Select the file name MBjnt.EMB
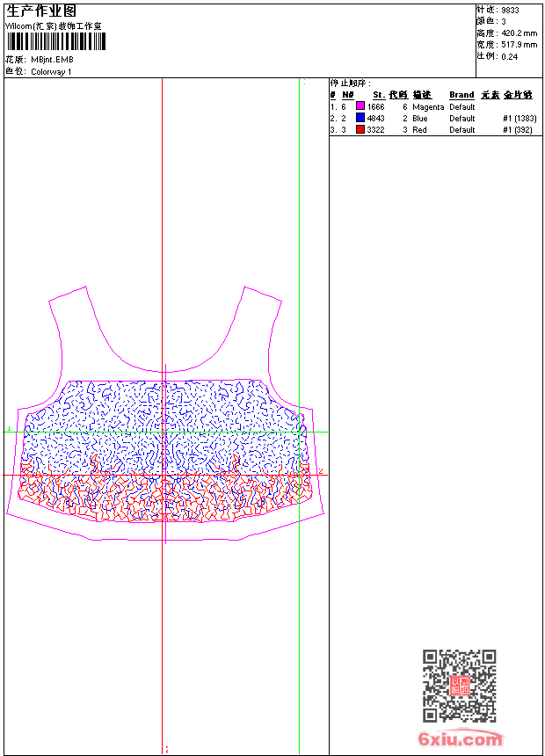This screenshot has height=756, width=545. [x=52, y=60]
